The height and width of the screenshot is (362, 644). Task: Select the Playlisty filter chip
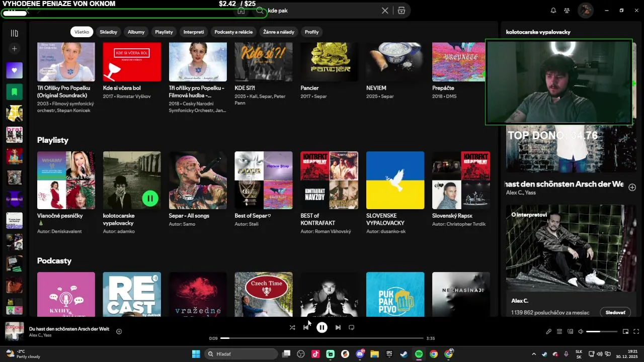pos(164,32)
